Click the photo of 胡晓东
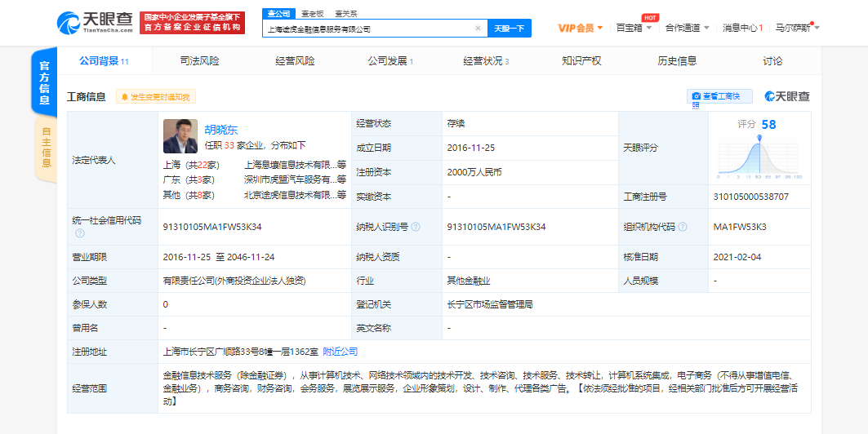868x434 pixels. 180,136
